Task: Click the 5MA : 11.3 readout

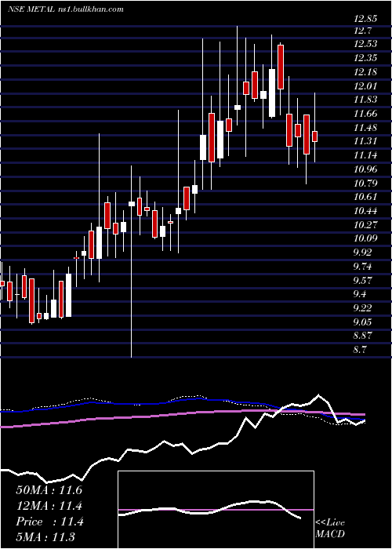Action: click(45, 537)
